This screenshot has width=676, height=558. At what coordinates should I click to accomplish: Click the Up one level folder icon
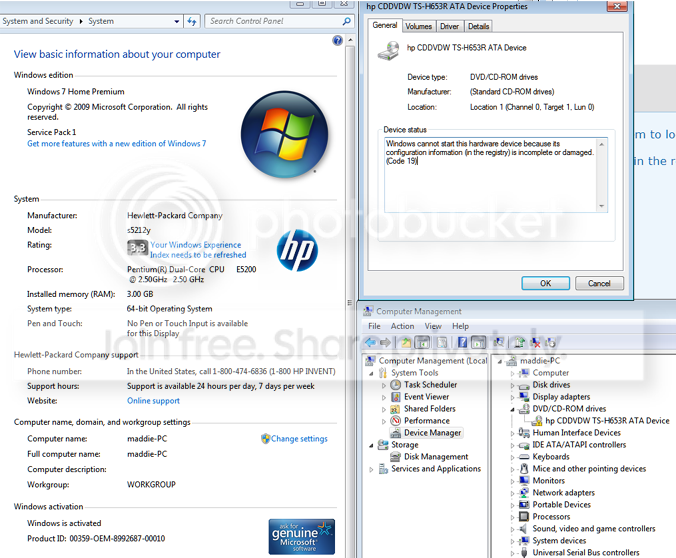pos(406,342)
